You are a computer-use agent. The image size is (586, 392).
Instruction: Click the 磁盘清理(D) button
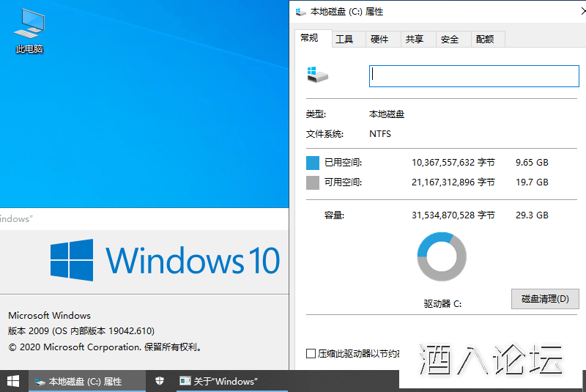pyautogui.click(x=545, y=299)
